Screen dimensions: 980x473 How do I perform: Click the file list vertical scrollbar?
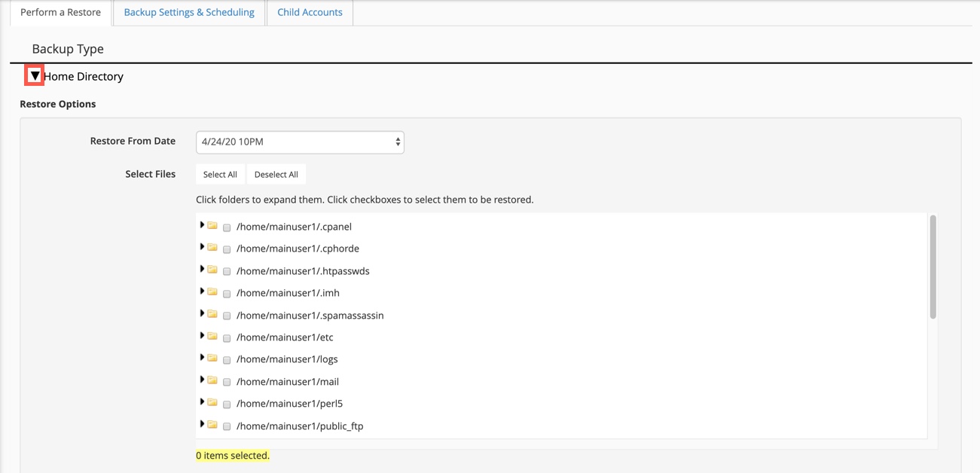point(933,267)
